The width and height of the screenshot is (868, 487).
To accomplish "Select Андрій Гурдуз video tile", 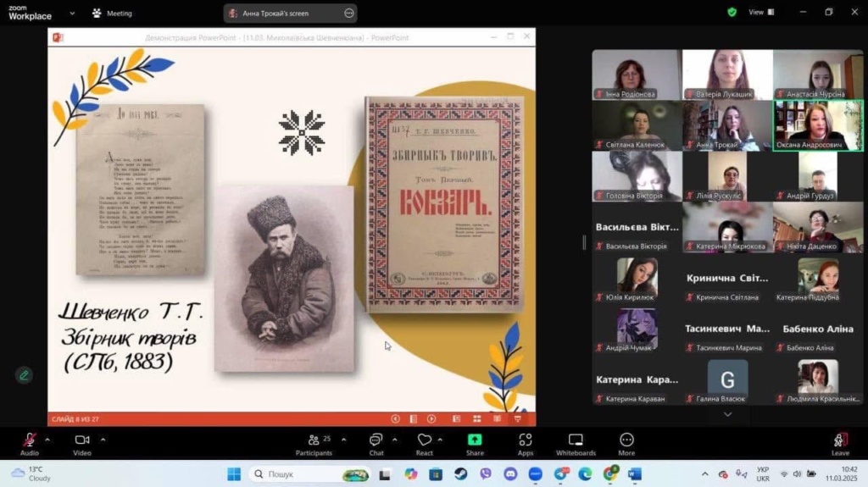I will click(x=818, y=176).
